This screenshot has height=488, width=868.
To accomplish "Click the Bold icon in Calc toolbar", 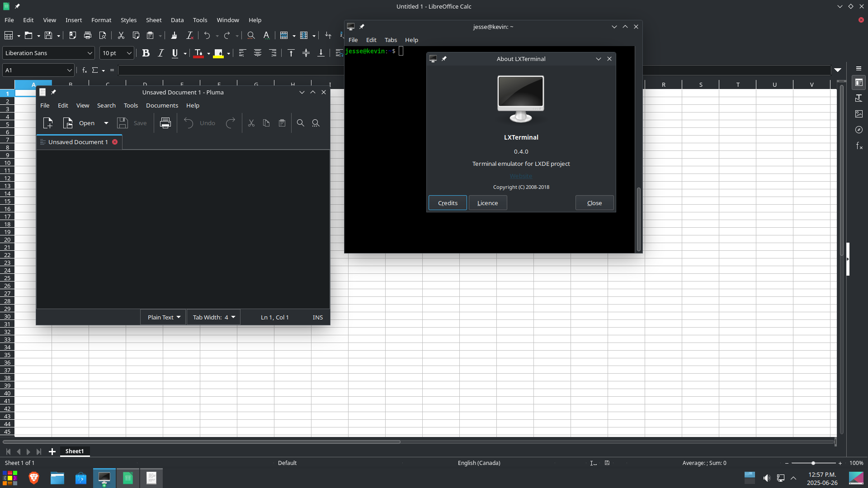I will (x=146, y=53).
